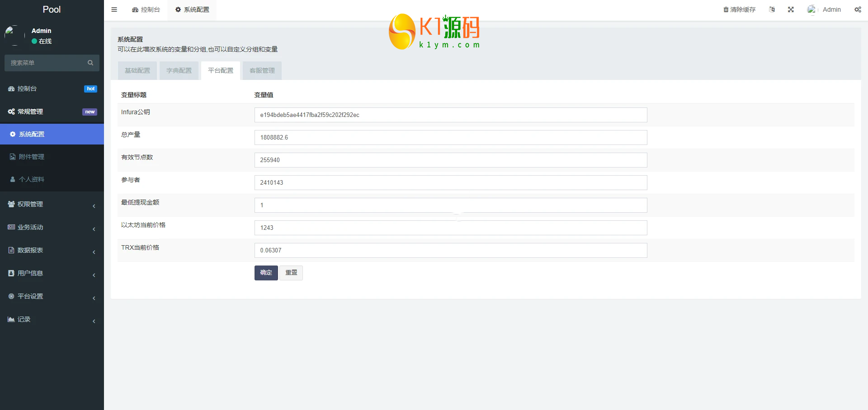Toggle the sidebar hamburger menu
The height and width of the screenshot is (410, 868).
pyautogui.click(x=114, y=9)
